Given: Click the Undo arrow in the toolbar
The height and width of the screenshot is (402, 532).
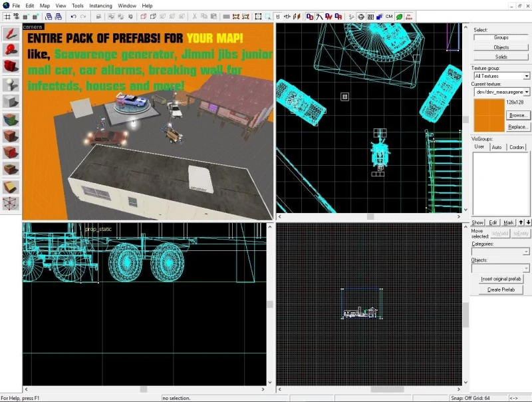Looking at the screenshot, I should click(x=73, y=16).
